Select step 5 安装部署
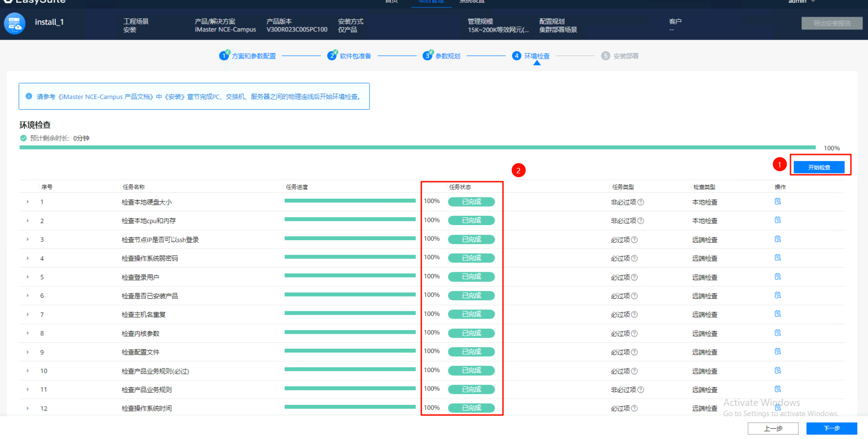Image resolution: width=868 pixels, height=439 pixels. tap(620, 56)
